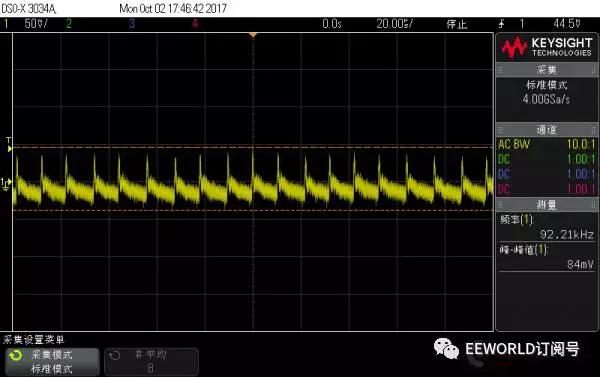600x377 pixels.
Task: Click the Keysight Technologies logo
Action: point(546,47)
